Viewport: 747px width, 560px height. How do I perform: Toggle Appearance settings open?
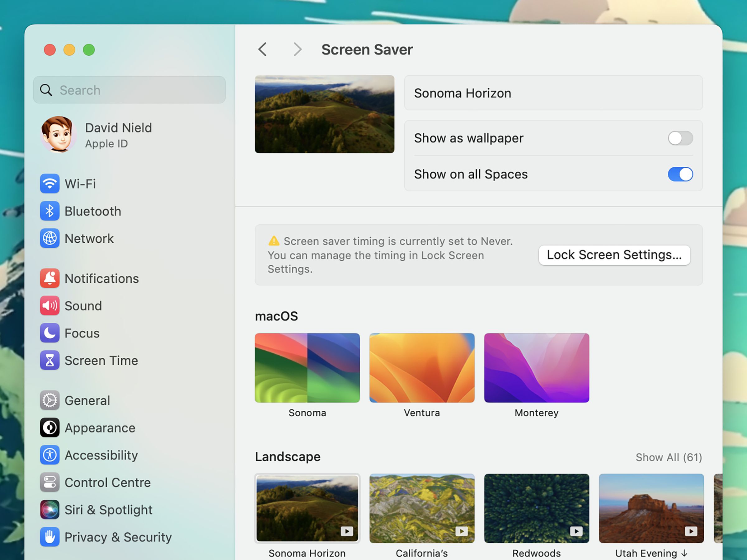coord(100,428)
